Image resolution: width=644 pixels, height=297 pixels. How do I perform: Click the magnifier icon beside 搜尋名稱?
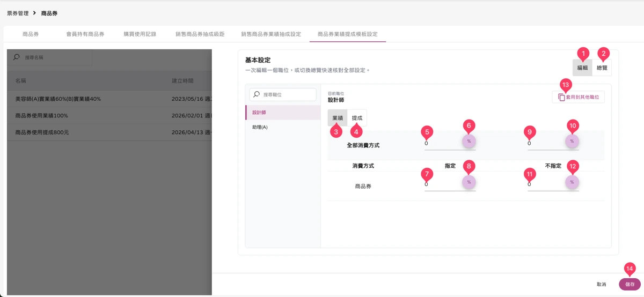tap(17, 57)
